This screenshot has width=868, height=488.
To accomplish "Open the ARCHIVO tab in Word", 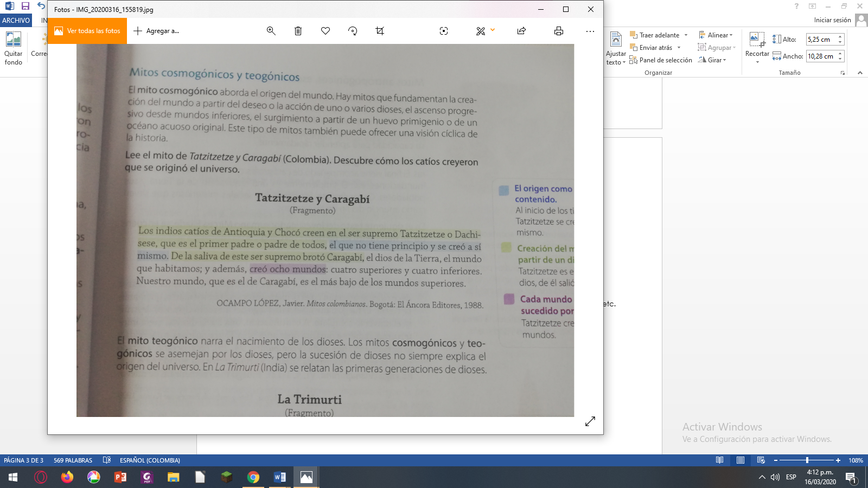I will [x=16, y=20].
